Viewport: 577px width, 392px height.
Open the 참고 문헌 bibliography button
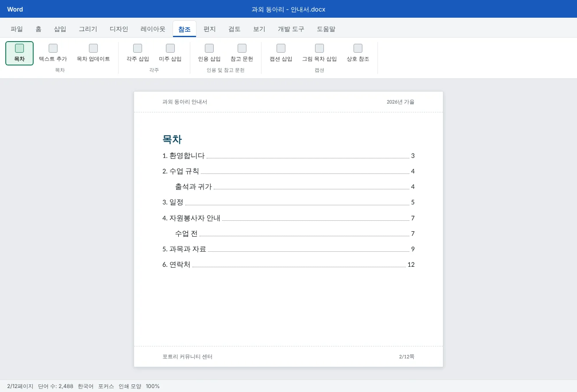242,53
